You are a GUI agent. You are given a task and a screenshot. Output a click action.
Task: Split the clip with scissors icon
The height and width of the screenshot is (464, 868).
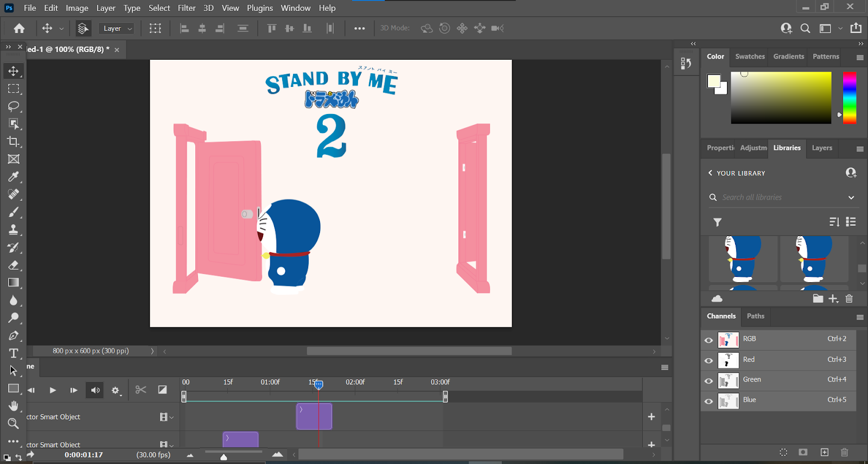coord(141,390)
